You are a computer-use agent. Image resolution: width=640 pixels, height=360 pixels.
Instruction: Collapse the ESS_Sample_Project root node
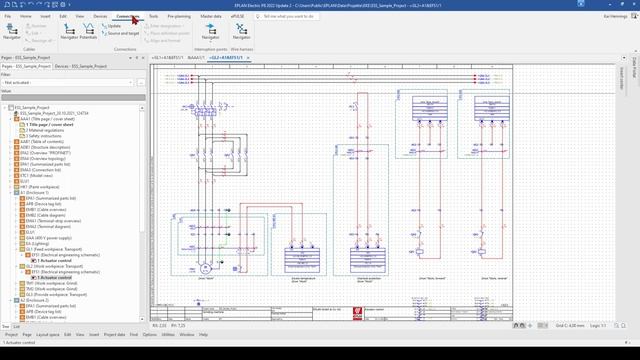point(5,108)
